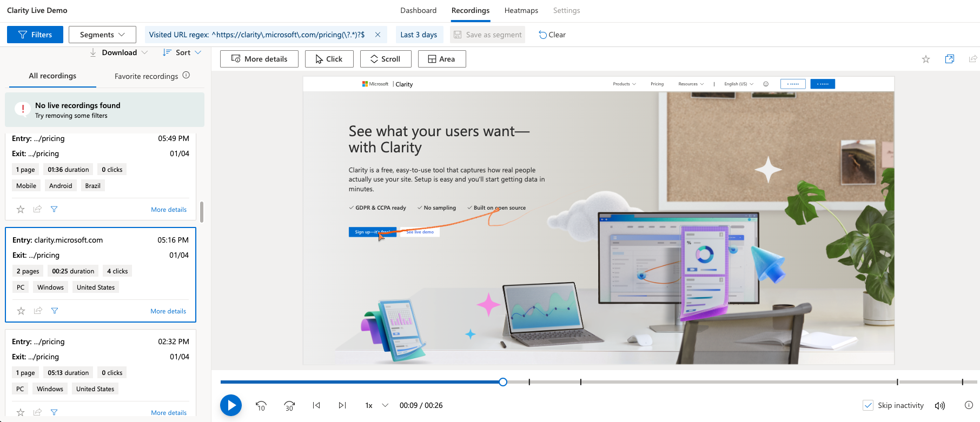Image resolution: width=980 pixels, height=422 pixels.
Task: Show Area heatmap view
Action: click(x=442, y=59)
